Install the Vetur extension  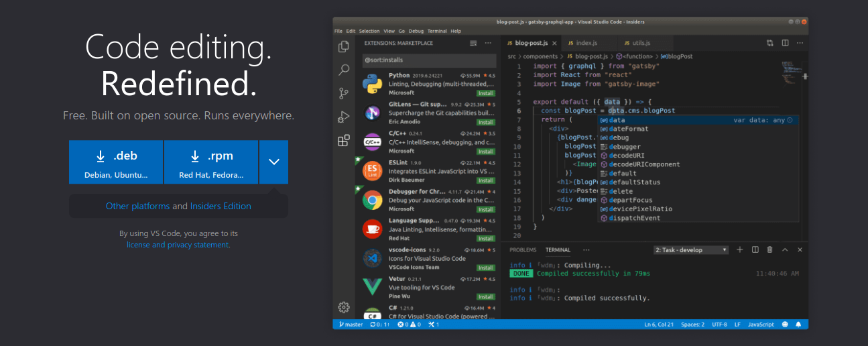pyautogui.click(x=486, y=296)
